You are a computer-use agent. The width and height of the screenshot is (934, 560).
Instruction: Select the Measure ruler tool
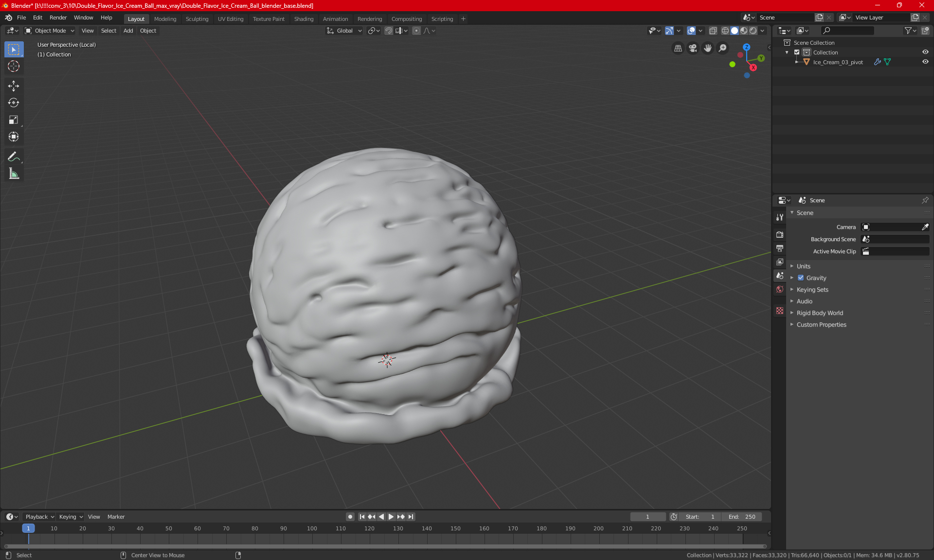coord(14,174)
